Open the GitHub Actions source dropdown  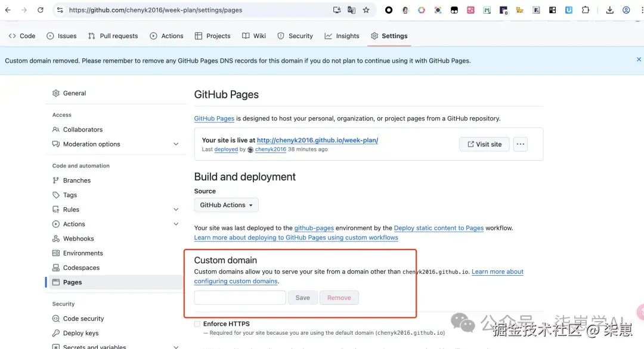pos(226,205)
